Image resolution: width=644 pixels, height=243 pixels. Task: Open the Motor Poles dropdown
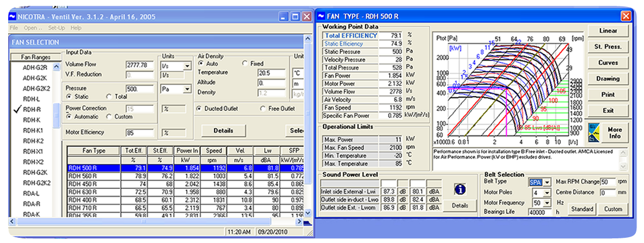[547, 193]
